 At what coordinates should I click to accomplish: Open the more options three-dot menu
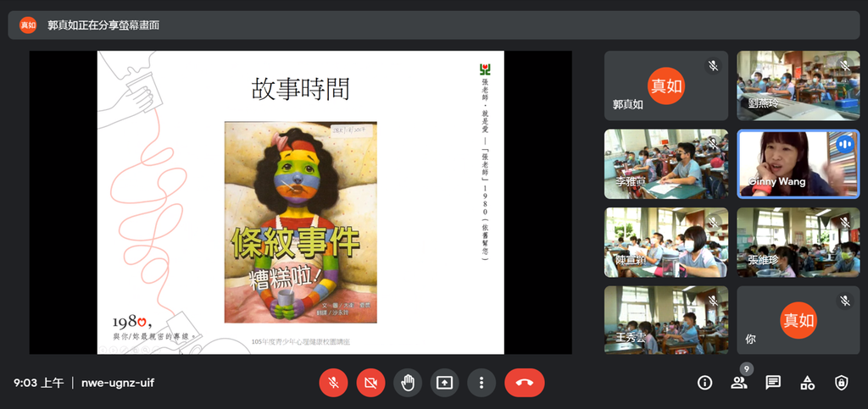(481, 383)
